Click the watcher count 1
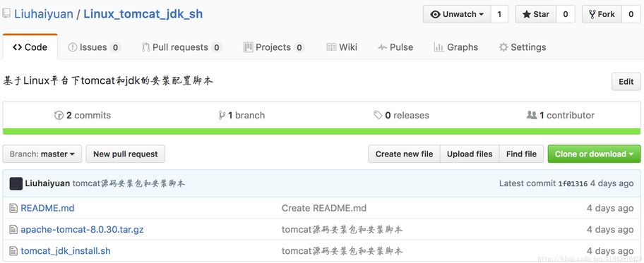The height and width of the screenshot is (263, 644). point(499,14)
